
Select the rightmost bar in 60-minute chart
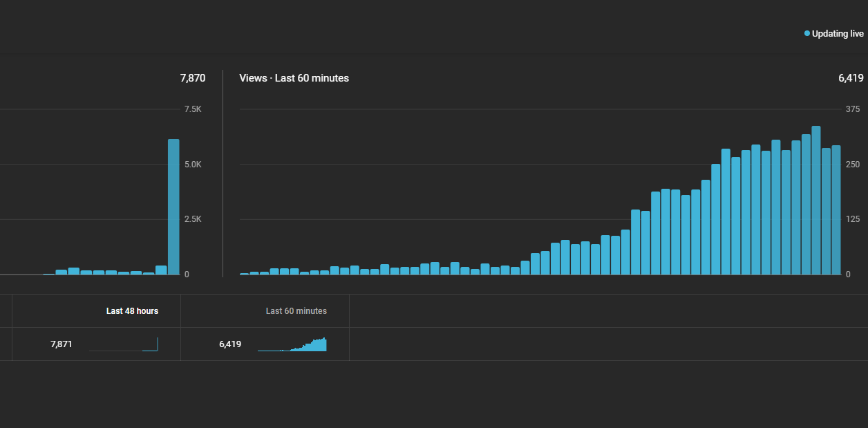coord(836,210)
